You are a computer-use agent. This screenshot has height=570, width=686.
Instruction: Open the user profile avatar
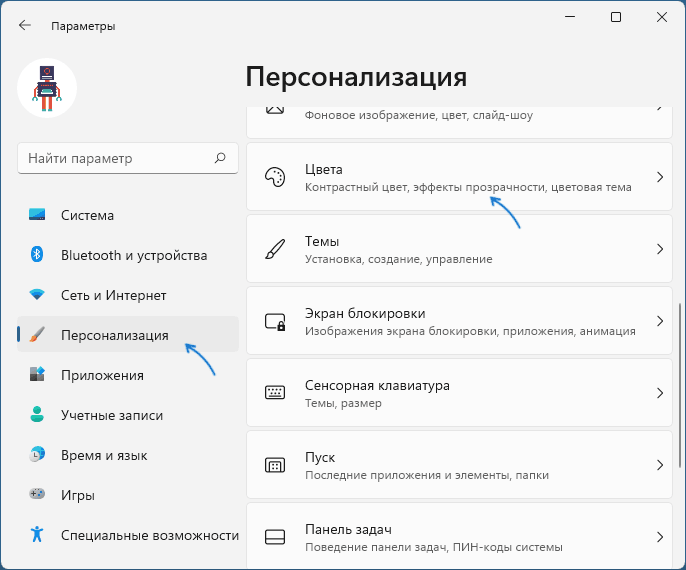click(47, 88)
